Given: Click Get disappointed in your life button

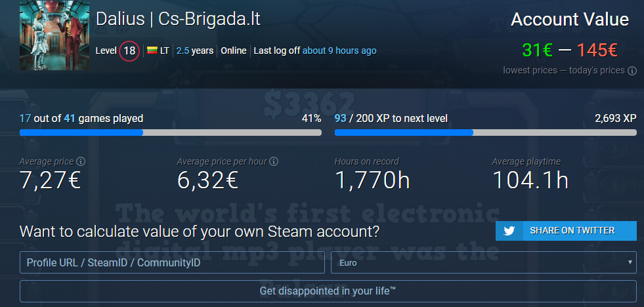Looking at the screenshot, I should click(328, 291).
